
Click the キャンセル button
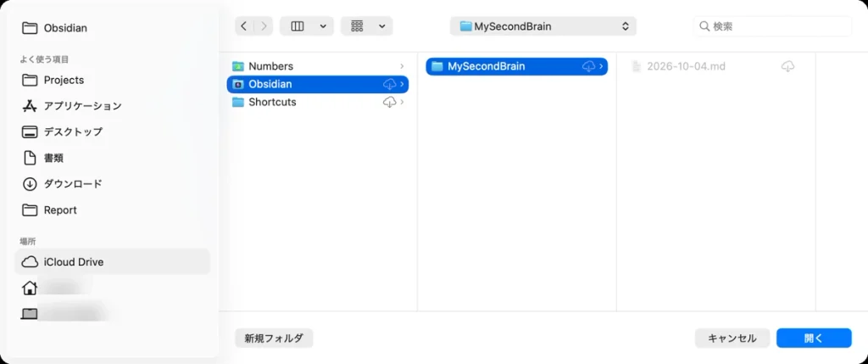coord(732,338)
